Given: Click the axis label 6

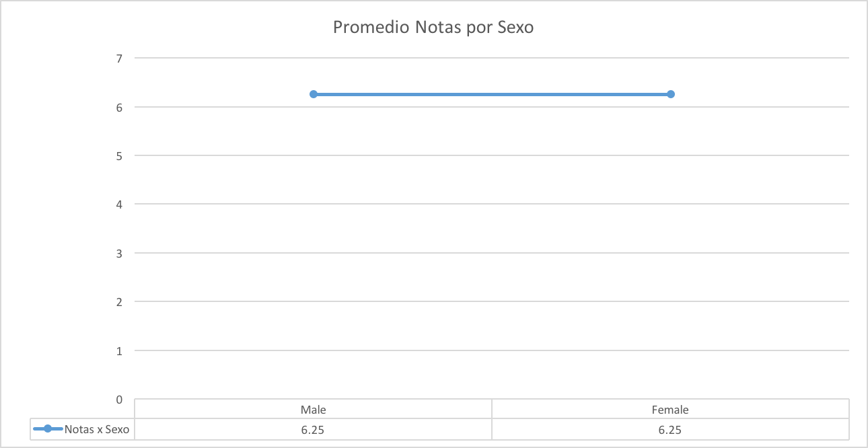Looking at the screenshot, I should tap(119, 107).
